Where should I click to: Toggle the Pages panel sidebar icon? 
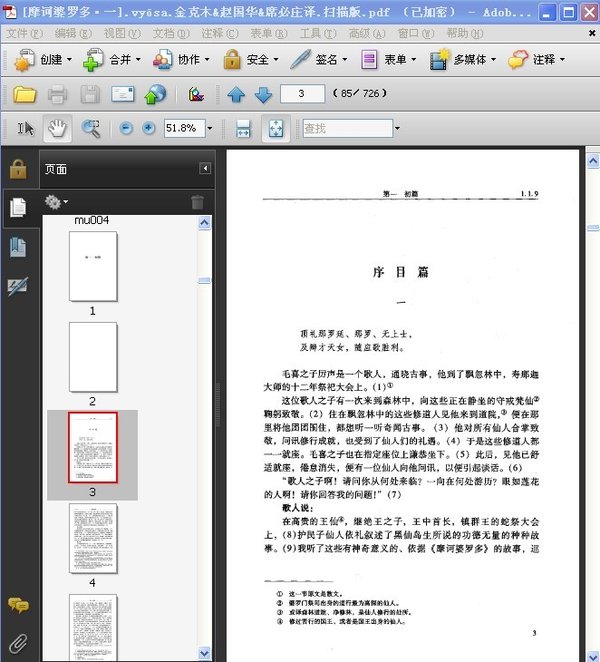pos(18,207)
